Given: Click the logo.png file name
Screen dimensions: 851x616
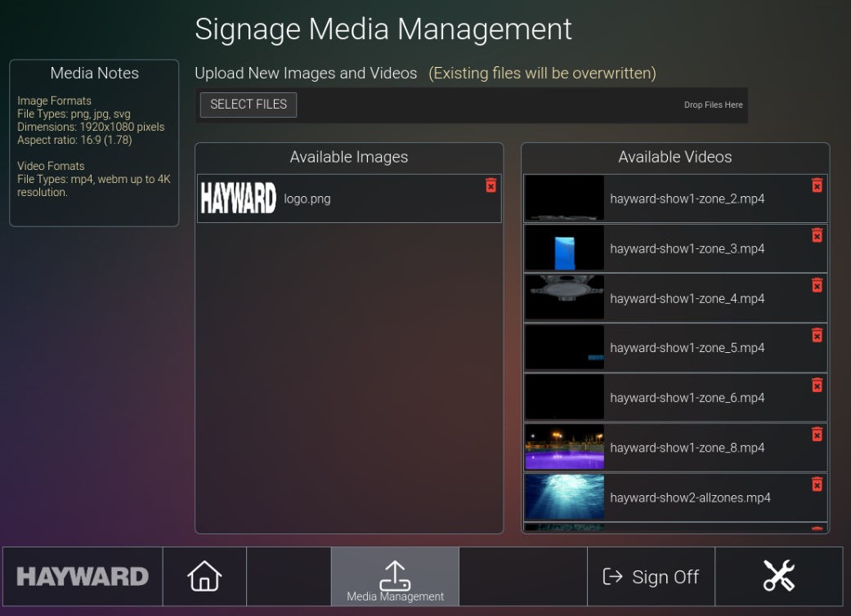Looking at the screenshot, I should [307, 199].
